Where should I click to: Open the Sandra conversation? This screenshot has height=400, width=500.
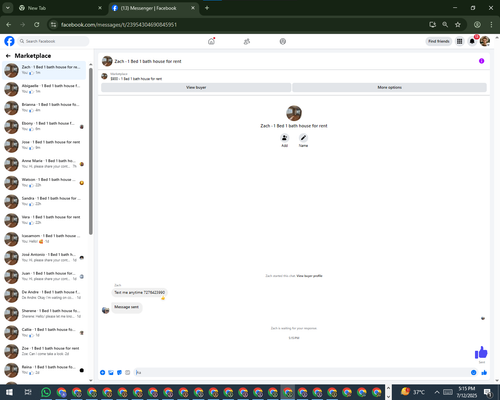coord(44,201)
